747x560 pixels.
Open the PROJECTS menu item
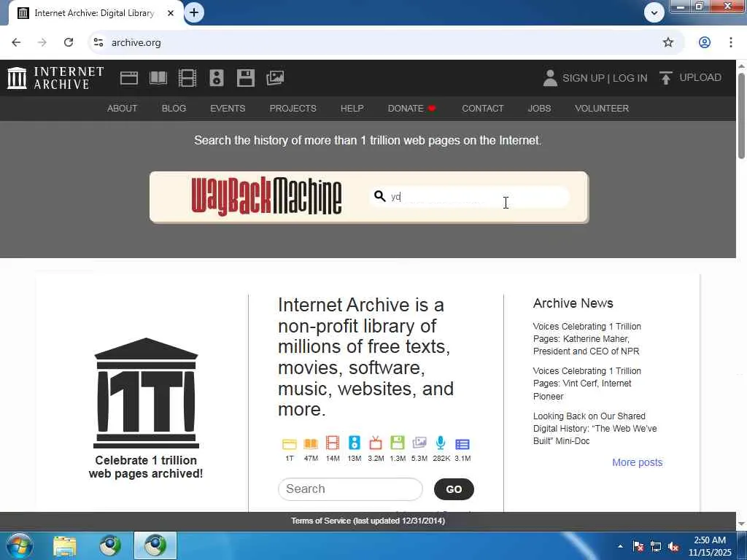coord(293,108)
